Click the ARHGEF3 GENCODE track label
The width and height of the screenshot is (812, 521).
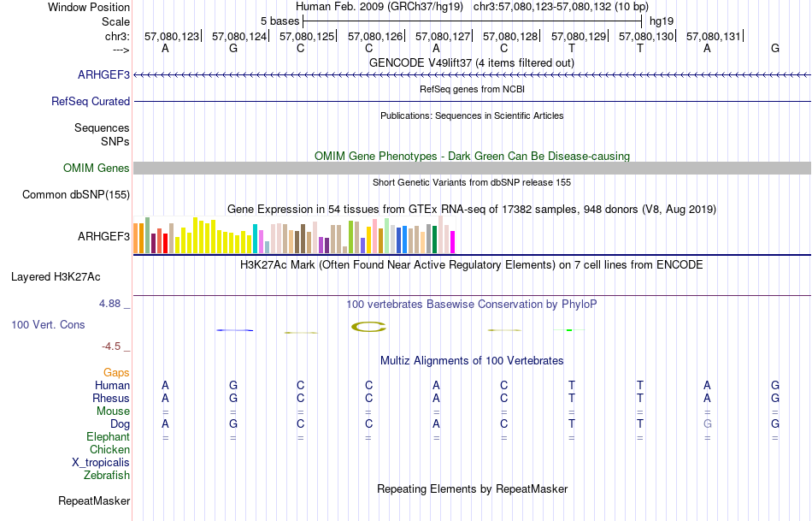coord(103,75)
